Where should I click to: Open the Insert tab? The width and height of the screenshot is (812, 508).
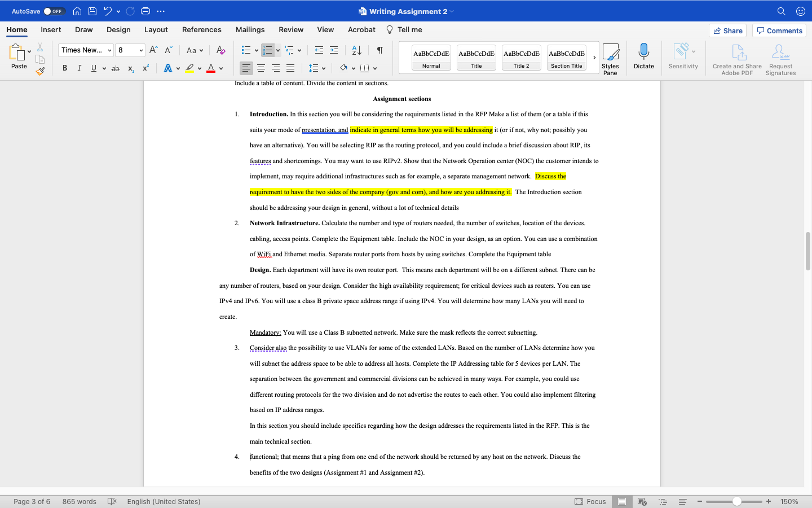pyautogui.click(x=51, y=29)
